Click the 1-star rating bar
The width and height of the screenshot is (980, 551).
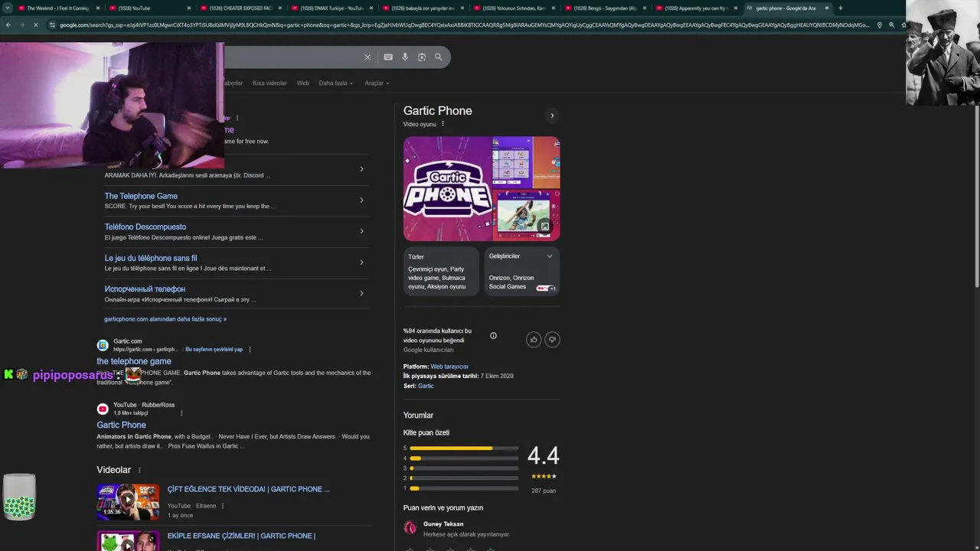[x=464, y=488]
